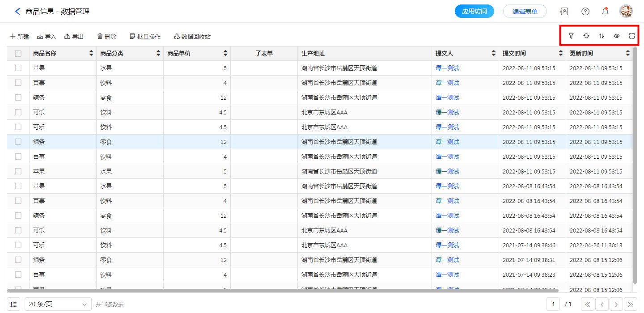Open the 20 条/页 page size dropdown
Screen dimensions: 644x313
(x=58, y=305)
